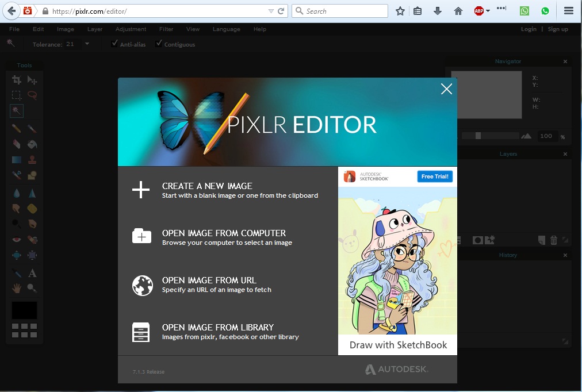
Task: Click the Free Trial! ad button
Action: pos(435,176)
